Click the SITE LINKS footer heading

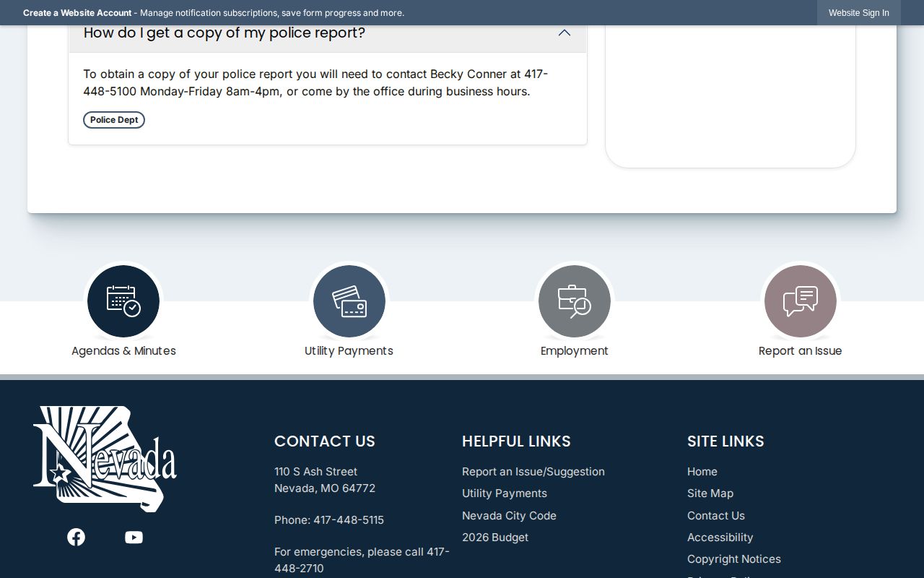pyautogui.click(x=725, y=441)
